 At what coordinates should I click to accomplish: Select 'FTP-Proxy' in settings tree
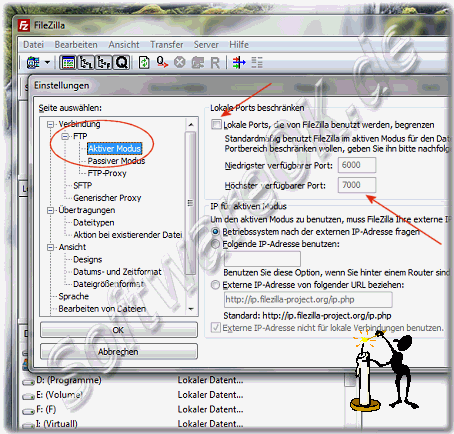[107, 173]
